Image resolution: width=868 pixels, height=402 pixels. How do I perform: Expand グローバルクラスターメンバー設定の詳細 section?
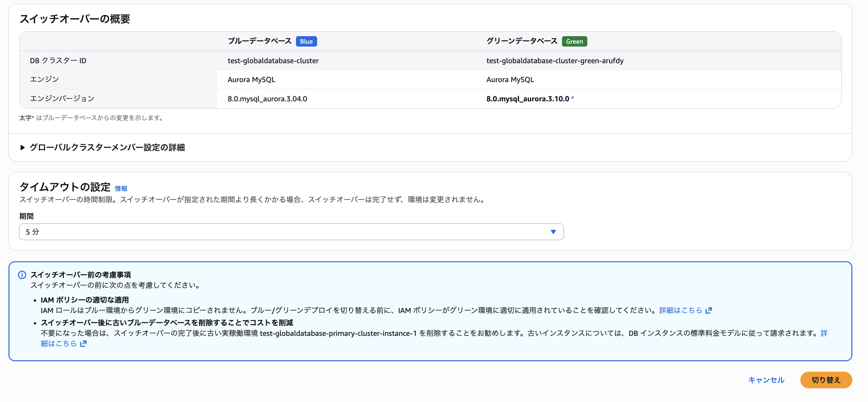(x=107, y=147)
